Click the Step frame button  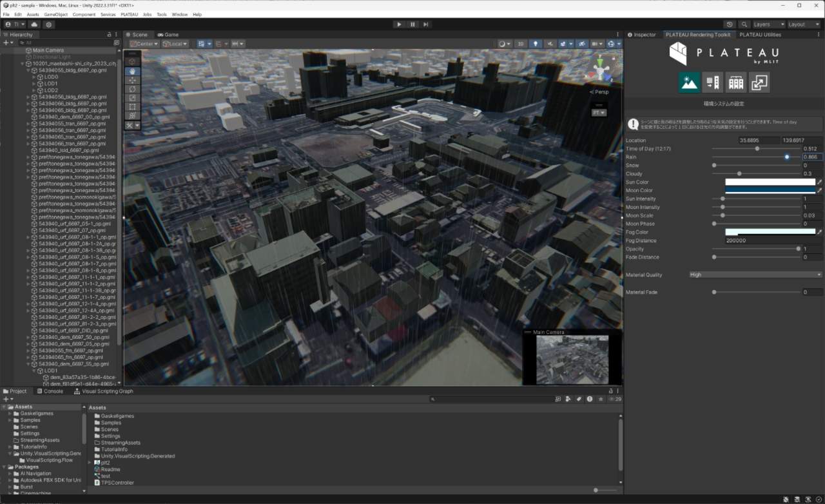426,24
